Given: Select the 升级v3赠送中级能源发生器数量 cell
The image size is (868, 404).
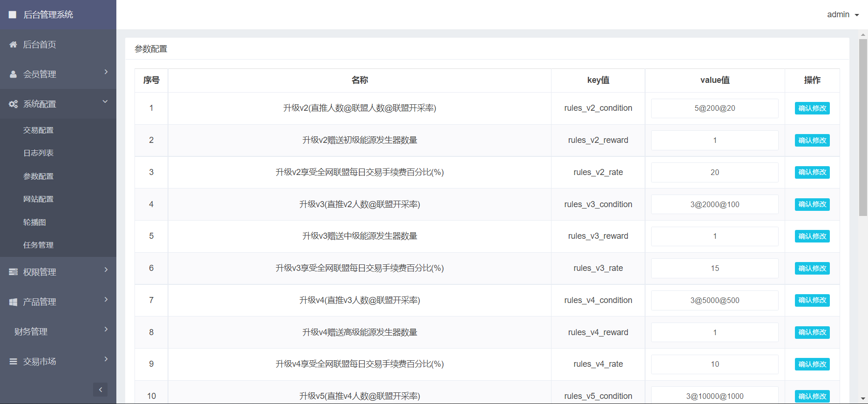Looking at the screenshot, I should [360, 236].
